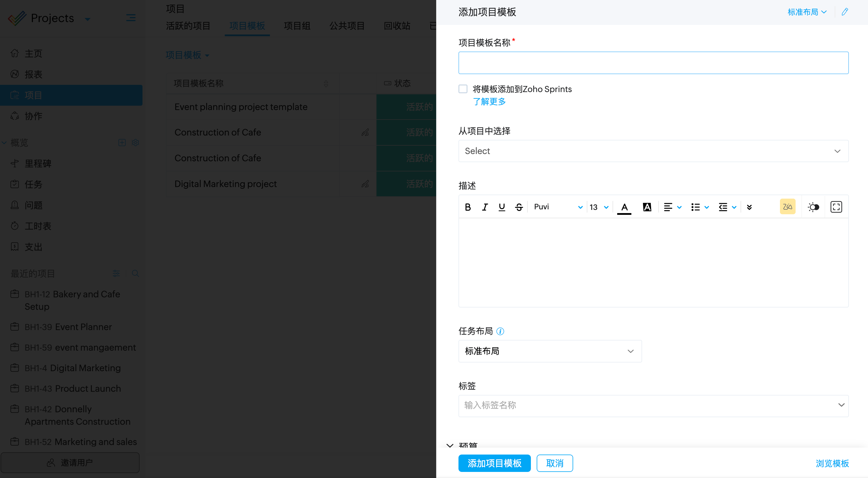Open the select-from-project dropdown
This screenshot has width=868, height=478.
(x=653, y=151)
